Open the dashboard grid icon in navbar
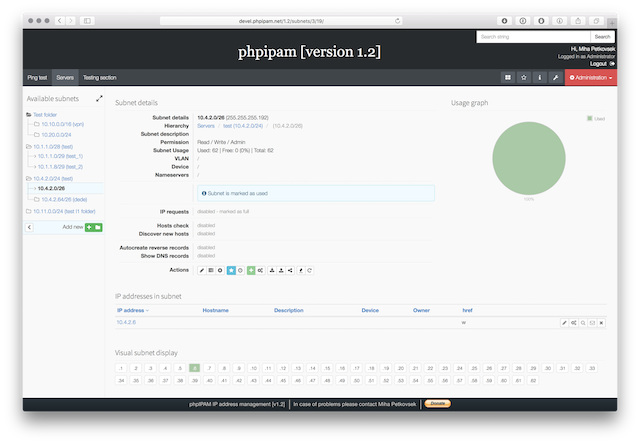Viewport: 640px width, 444px height. pos(508,77)
